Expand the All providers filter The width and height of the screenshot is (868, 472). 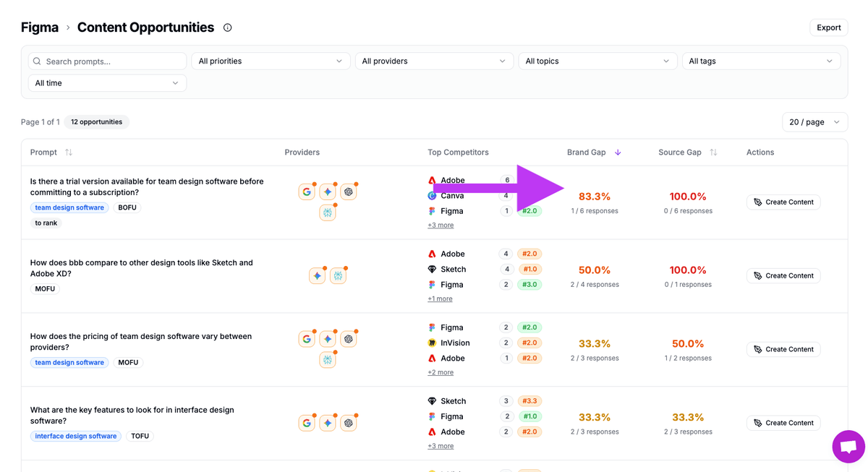[434, 61]
